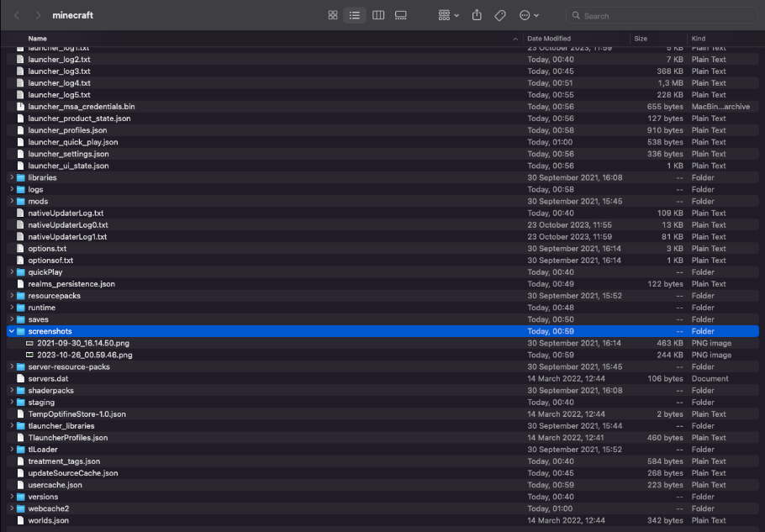The height and width of the screenshot is (532, 765).
Task: Expand the server-resource-packs folder
Action: [12, 366]
